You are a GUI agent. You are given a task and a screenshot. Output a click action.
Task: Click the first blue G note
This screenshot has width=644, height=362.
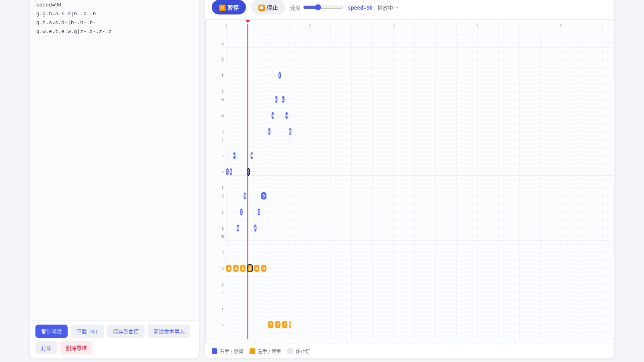point(227,172)
